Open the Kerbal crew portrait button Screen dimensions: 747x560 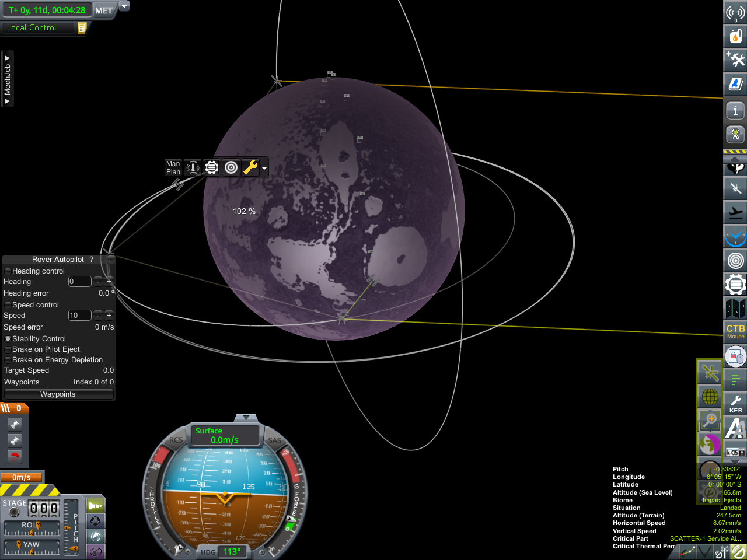(735, 134)
